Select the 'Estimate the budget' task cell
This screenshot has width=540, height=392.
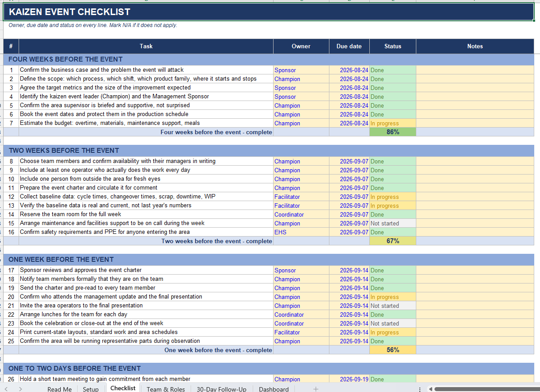tap(146, 123)
